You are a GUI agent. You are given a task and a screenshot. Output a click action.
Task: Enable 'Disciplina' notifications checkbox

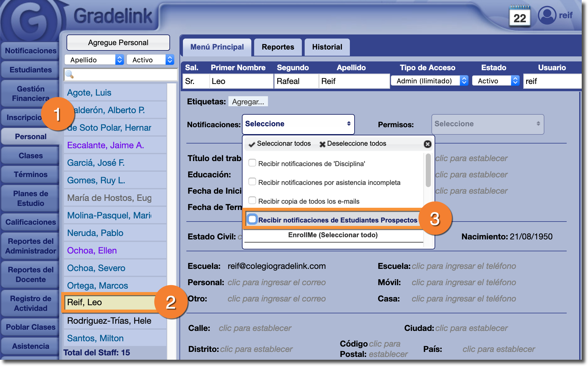pos(252,163)
